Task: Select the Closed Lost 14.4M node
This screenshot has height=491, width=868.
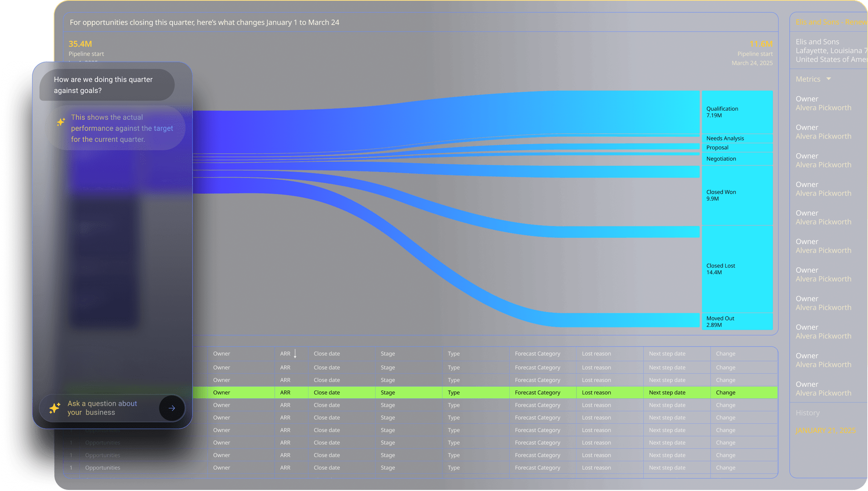Action: pos(737,269)
